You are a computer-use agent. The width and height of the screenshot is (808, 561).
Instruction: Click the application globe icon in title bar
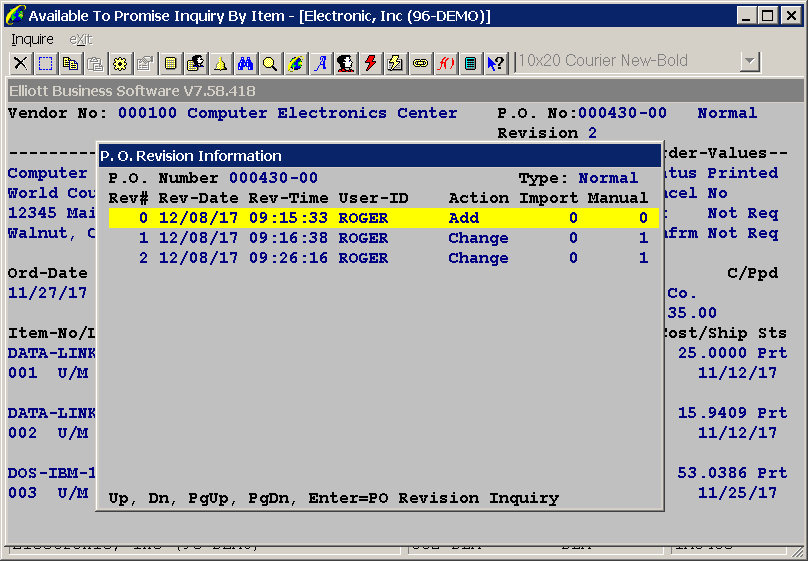coord(15,15)
